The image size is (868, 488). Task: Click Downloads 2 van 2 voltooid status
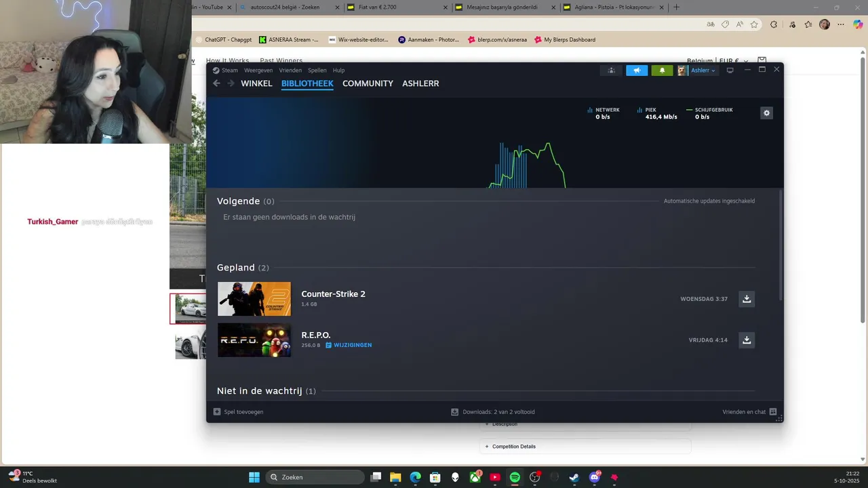tap(493, 412)
